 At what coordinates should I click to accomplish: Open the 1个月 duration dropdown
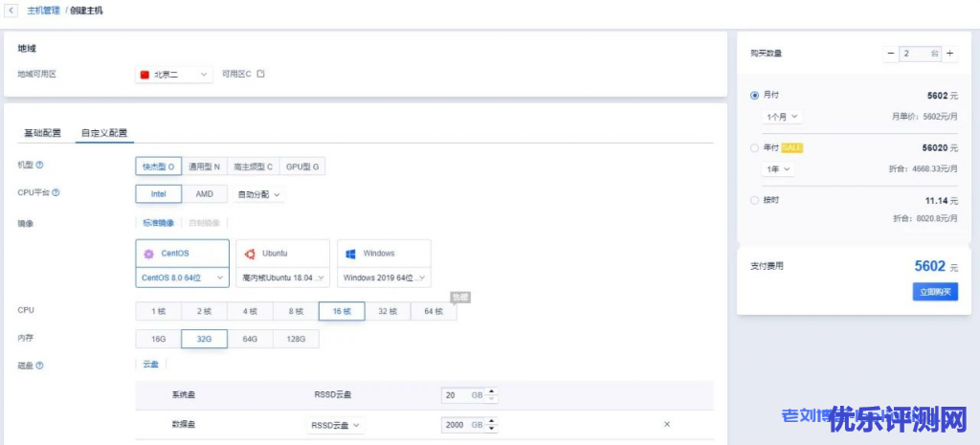(782, 117)
